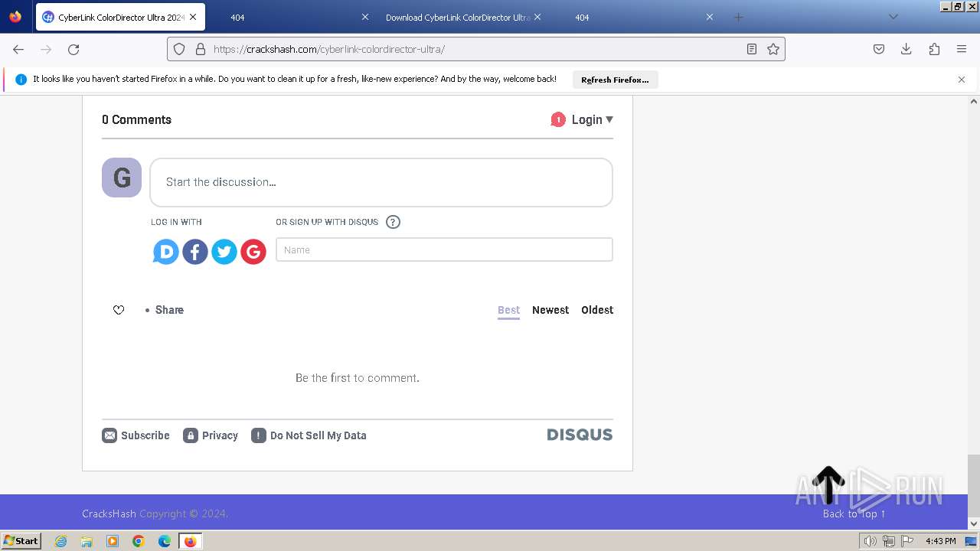
Task: Close the Download CyberLink ColorDirector tab
Action: point(537,17)
